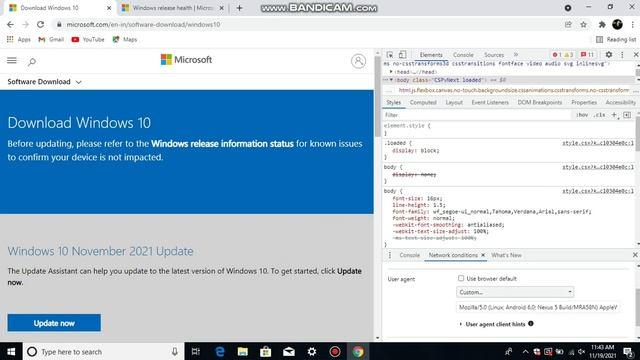Open the first style.css source link
640x360 pixels.
598,143
